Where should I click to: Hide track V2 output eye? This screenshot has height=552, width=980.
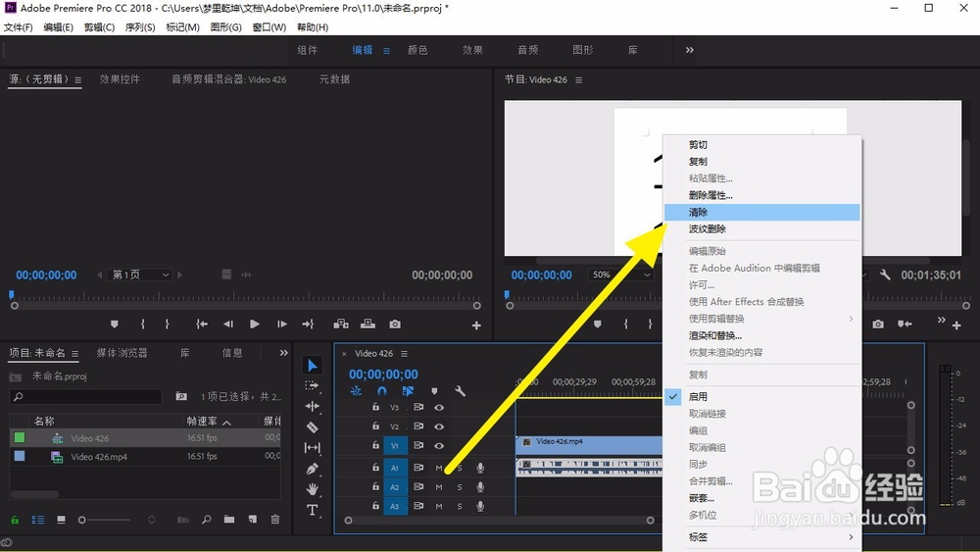click(439, 427)
